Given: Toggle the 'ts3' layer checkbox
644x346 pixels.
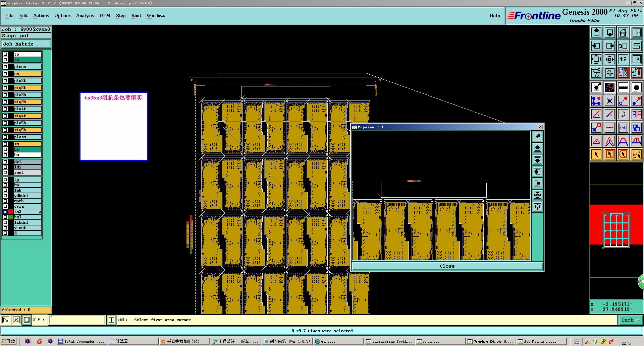Looking at the screenshot, I should click(x=5, y=212).
